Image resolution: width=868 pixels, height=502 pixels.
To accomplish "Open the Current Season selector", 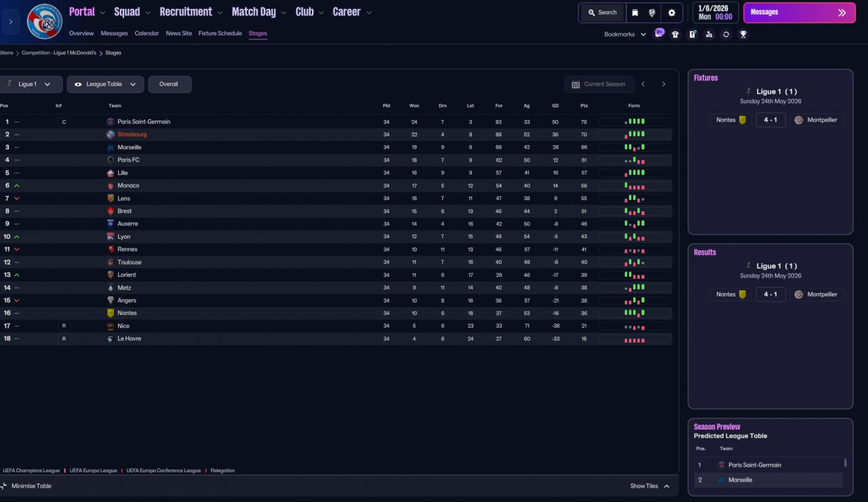I will (599, 84).
